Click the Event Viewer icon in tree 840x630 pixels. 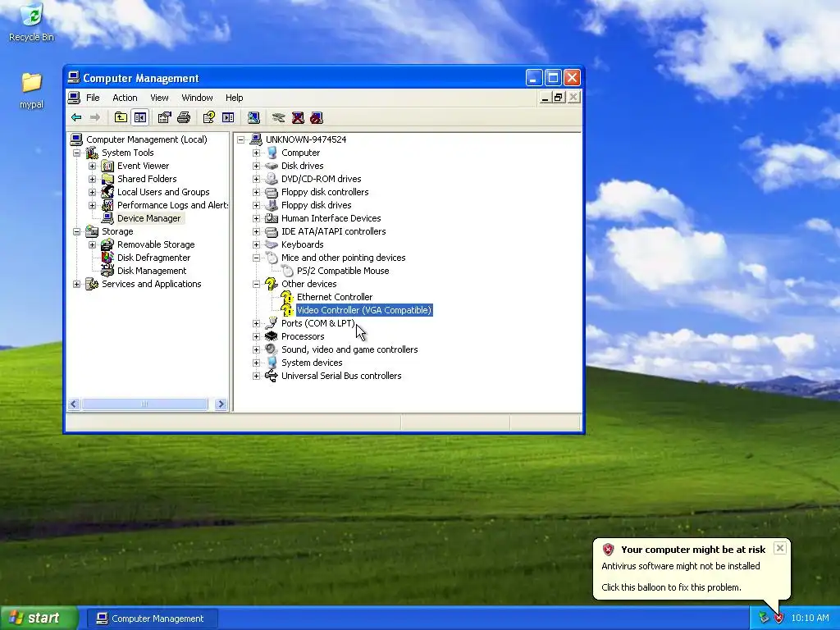tap(107, 166)
